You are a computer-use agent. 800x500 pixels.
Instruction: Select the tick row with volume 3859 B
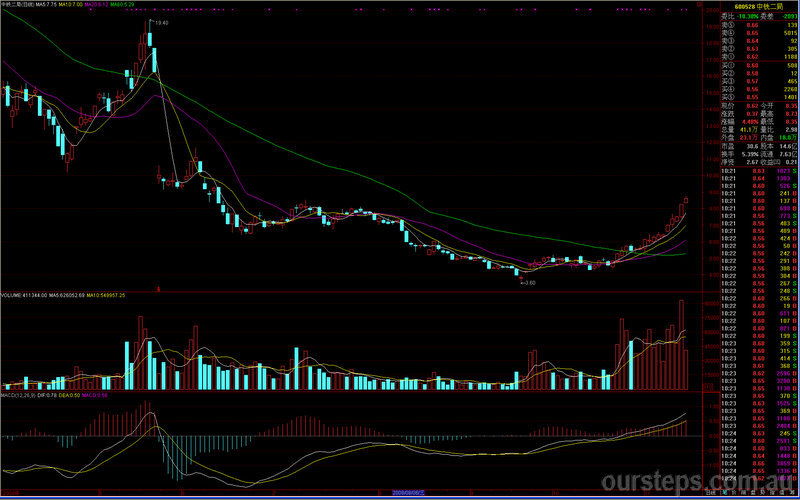(x=759, y=463)
